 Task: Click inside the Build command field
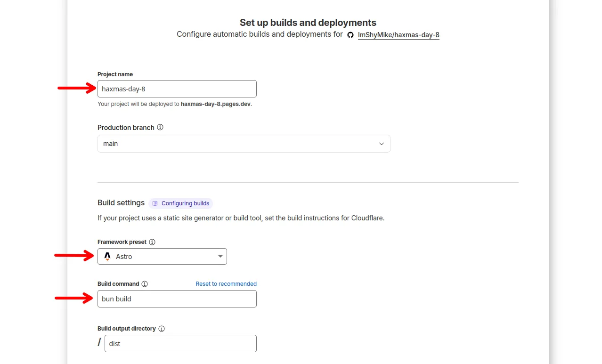coord(177,299)
